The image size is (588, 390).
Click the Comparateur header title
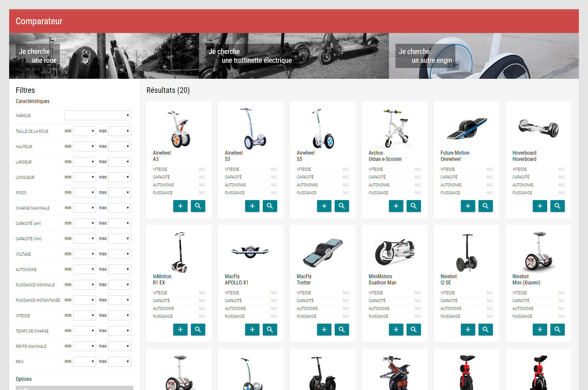tap(39, 21)
